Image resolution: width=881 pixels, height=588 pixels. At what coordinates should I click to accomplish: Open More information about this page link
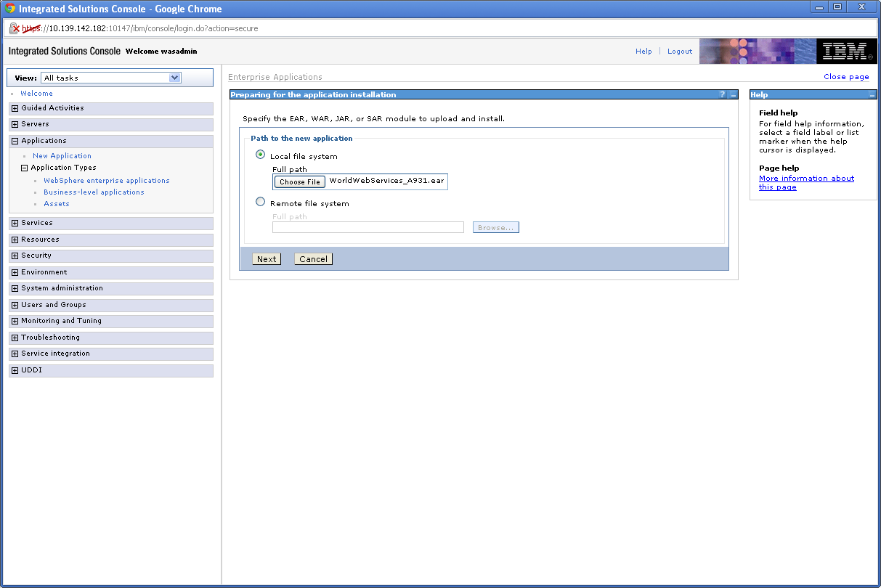tap(806, 183)
